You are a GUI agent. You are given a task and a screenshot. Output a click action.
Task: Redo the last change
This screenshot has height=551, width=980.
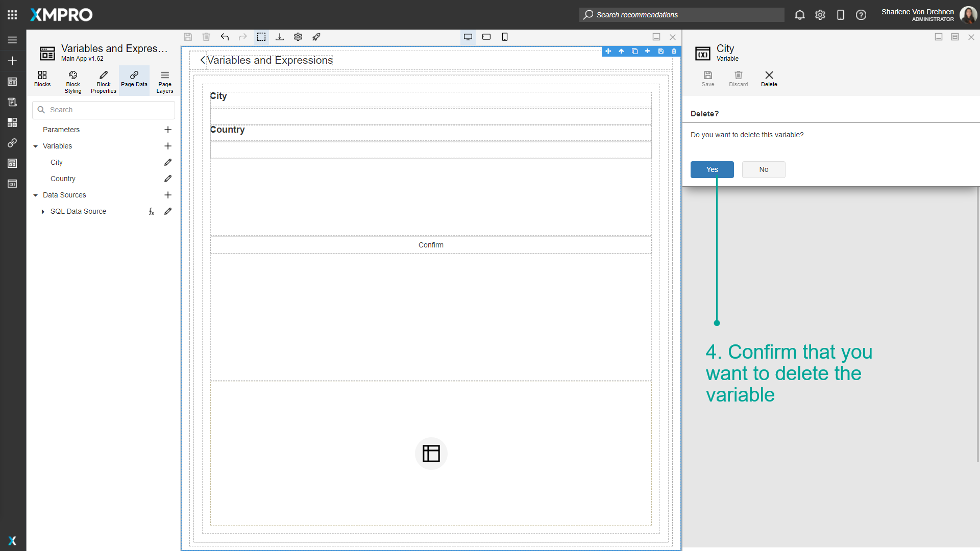[243, 37]
